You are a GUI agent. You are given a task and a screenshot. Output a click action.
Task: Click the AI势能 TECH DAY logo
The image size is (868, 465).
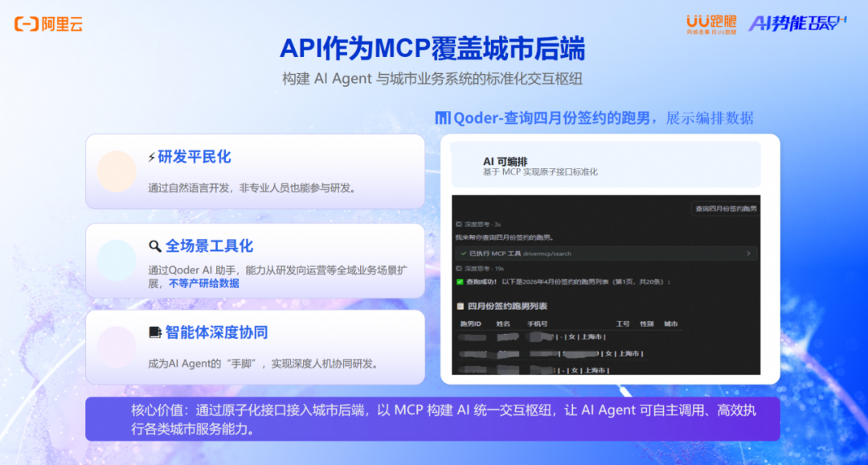[x=798, y=24]
